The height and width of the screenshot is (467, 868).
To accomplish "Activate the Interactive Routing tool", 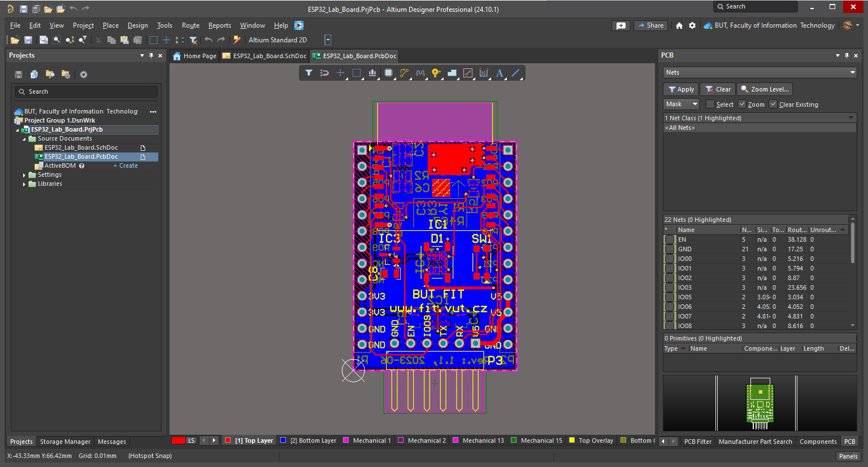I will click(x=404, y=73).
